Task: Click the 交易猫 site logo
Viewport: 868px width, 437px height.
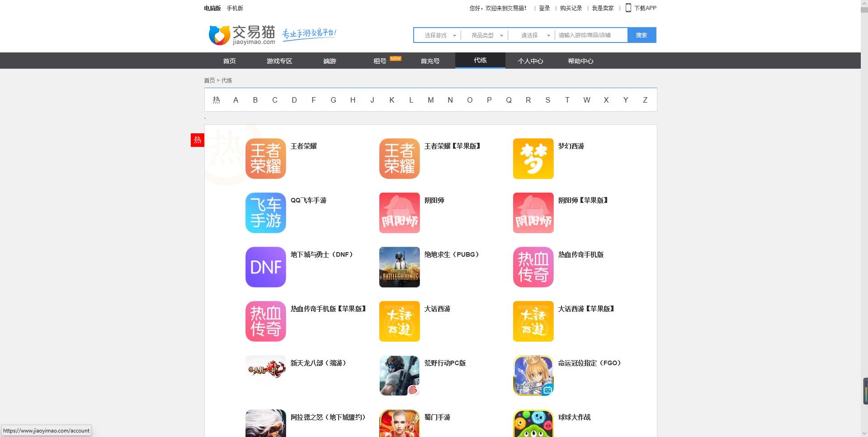Action: tap(242, 35)
